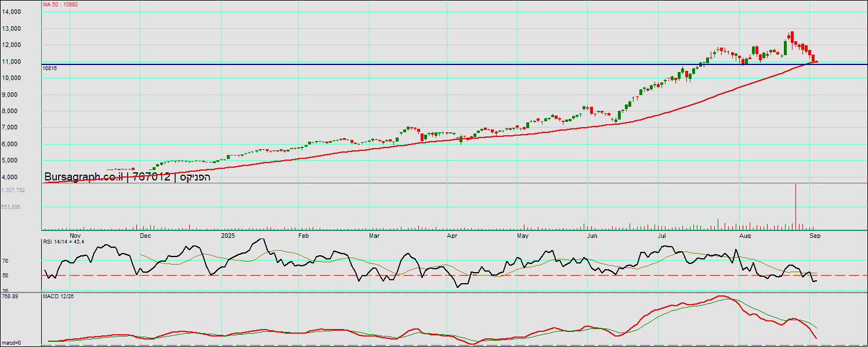This screenshot has width=868, height=347.
Task: Select the Apr marker on time axis
Action: click(x=452, y=236)
